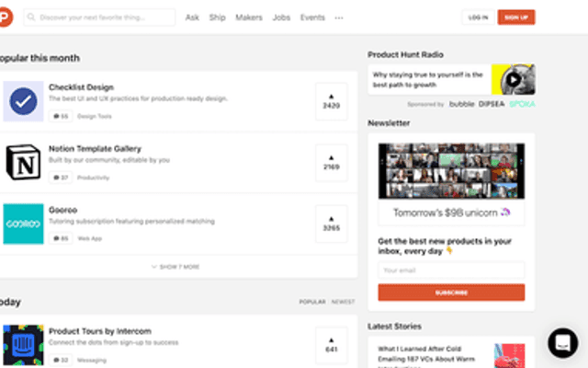Open the Messaging topic tag
This screenshot has width=588, height=368.
(x=92, y=360)
